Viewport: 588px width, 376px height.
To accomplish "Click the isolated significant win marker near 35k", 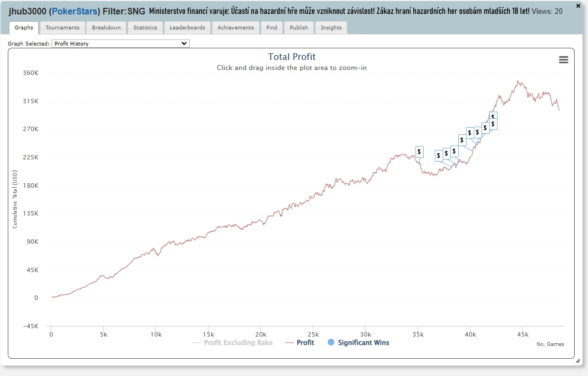I will [x=419, y=152].
